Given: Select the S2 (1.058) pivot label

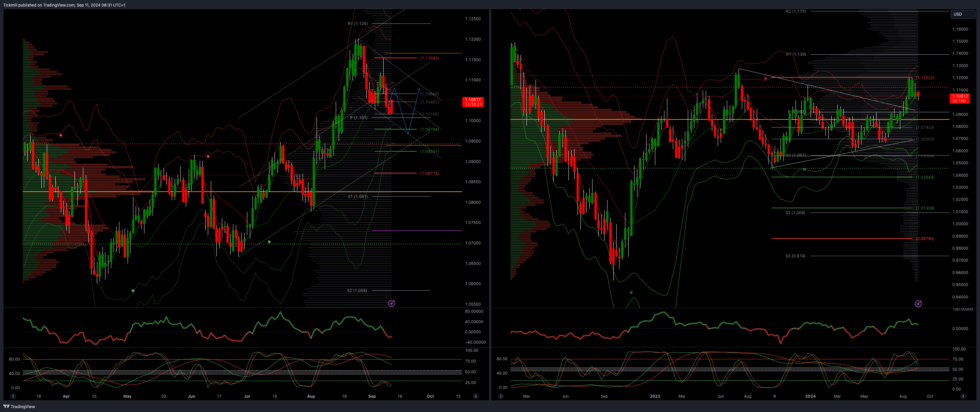Looking at the screenshot, I should [357, 290].
